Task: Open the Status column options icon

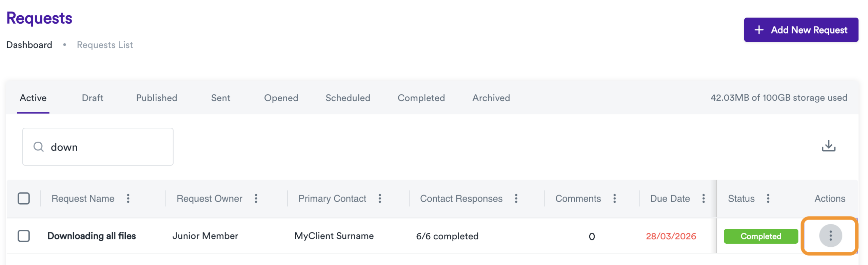Action: (x=768, y=199)
